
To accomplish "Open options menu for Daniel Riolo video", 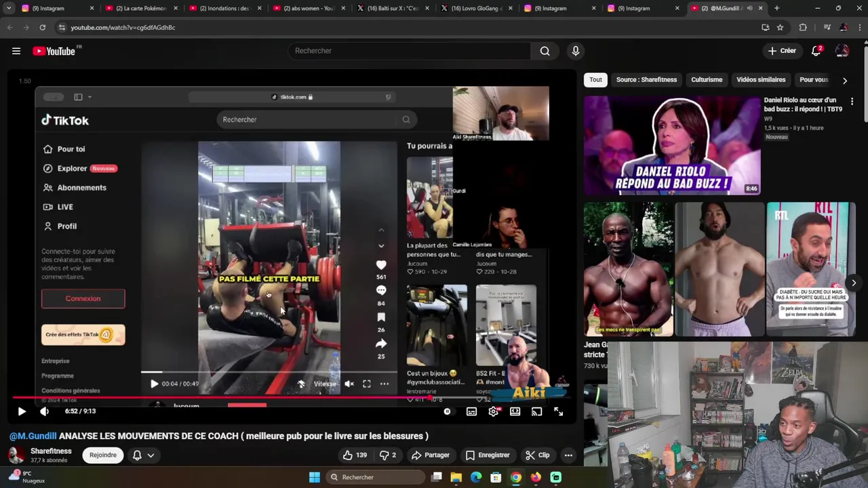I will tap(852, 101).
